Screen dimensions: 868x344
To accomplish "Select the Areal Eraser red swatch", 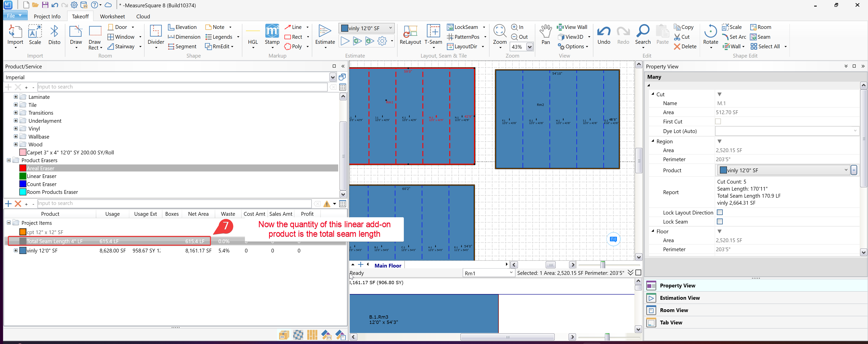I will pyautogui.click(x=23, y=168).
